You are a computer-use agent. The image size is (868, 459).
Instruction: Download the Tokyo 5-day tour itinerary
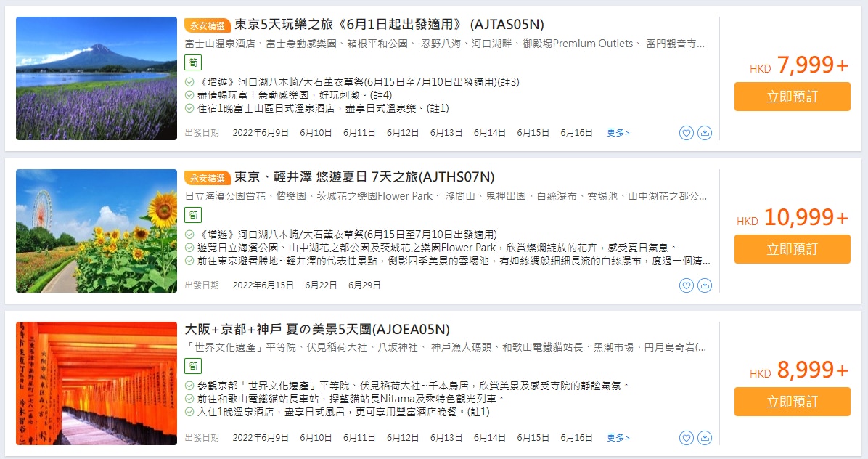705,133
